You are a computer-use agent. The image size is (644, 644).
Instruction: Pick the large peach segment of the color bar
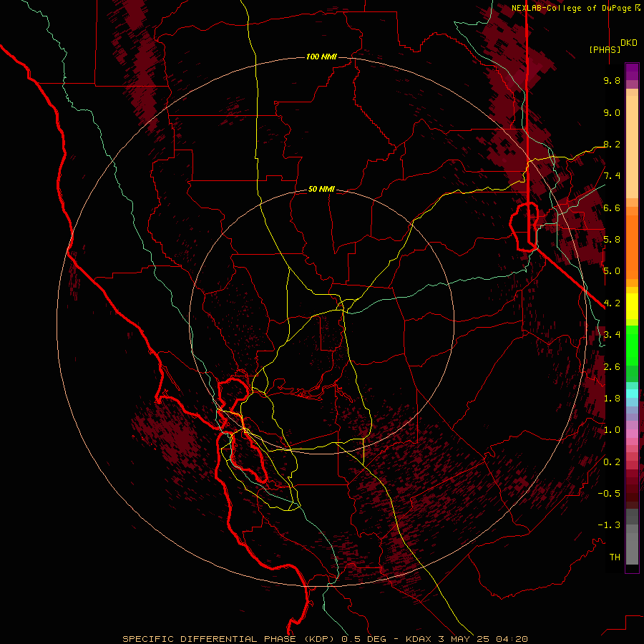632,147
